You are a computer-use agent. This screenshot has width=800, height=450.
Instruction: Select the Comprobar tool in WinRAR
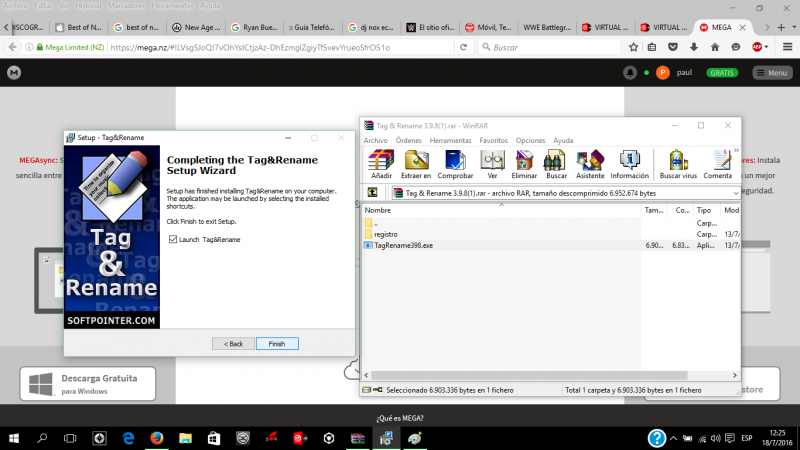455,164
